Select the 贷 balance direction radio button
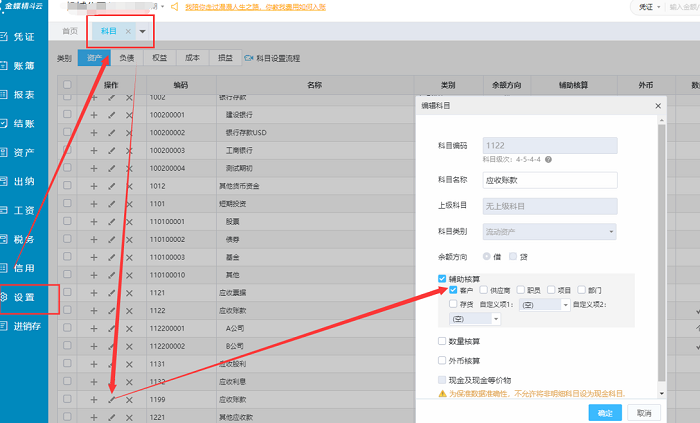700x423 pixels. pos(510,256)
